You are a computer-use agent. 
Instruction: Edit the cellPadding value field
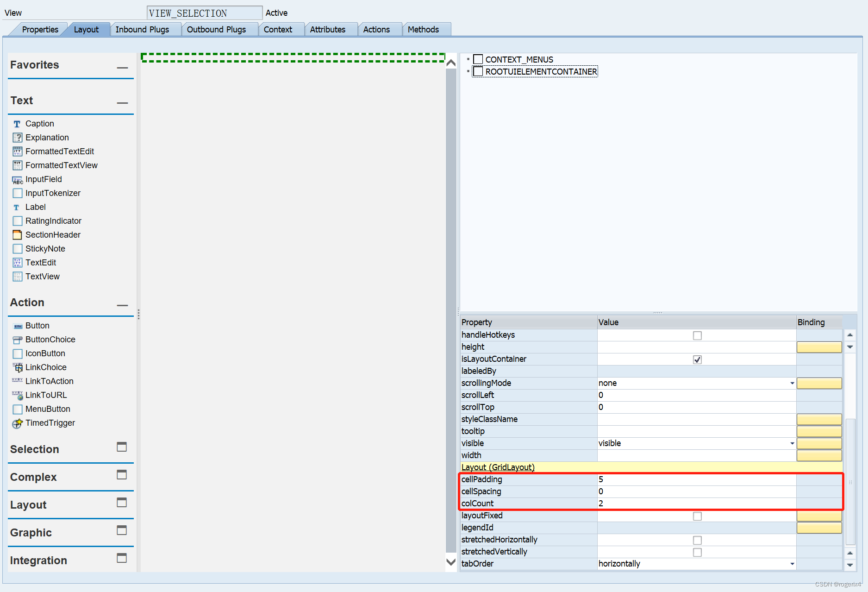coord(696,479)
